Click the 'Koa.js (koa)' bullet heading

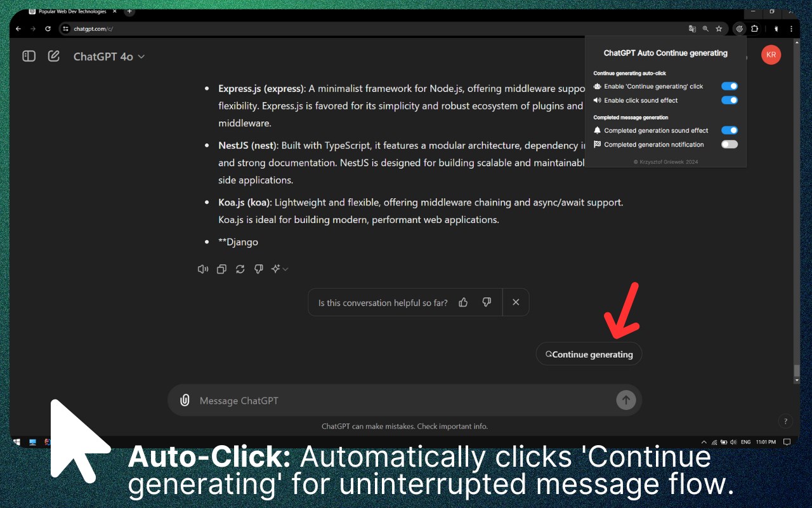(x=245, y=203)
